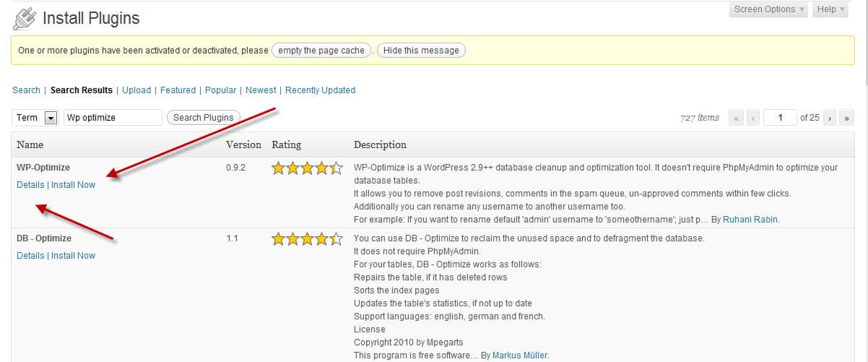This screenshot has width=868, height=362.
Task: Click 'Support languages: english, german and french.' line
Action: [449, 316]
